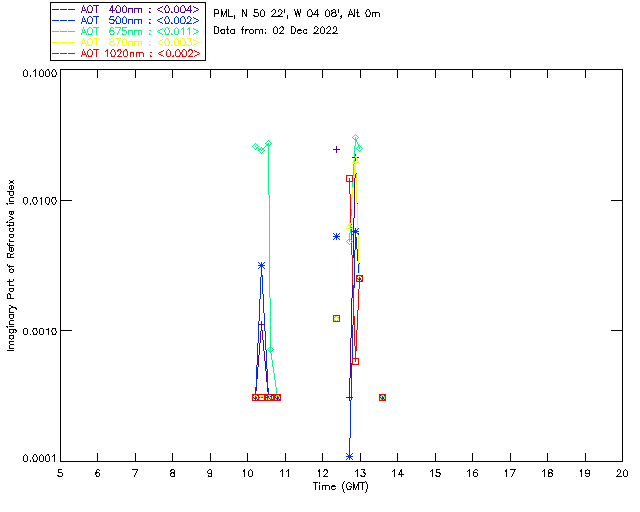Click the x-axis tick label 18
Screen dimensions: 640x512
point(547,473)
